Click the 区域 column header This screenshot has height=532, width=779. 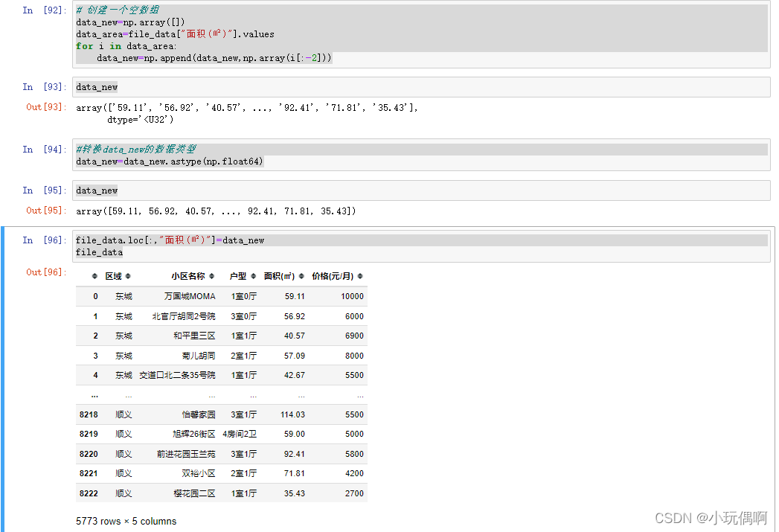[x=113, y=276]
